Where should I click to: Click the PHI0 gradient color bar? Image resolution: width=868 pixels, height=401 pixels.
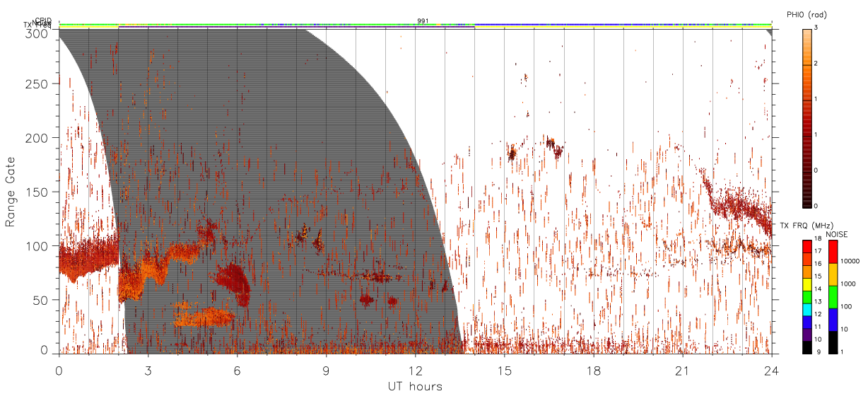(807, 117)
